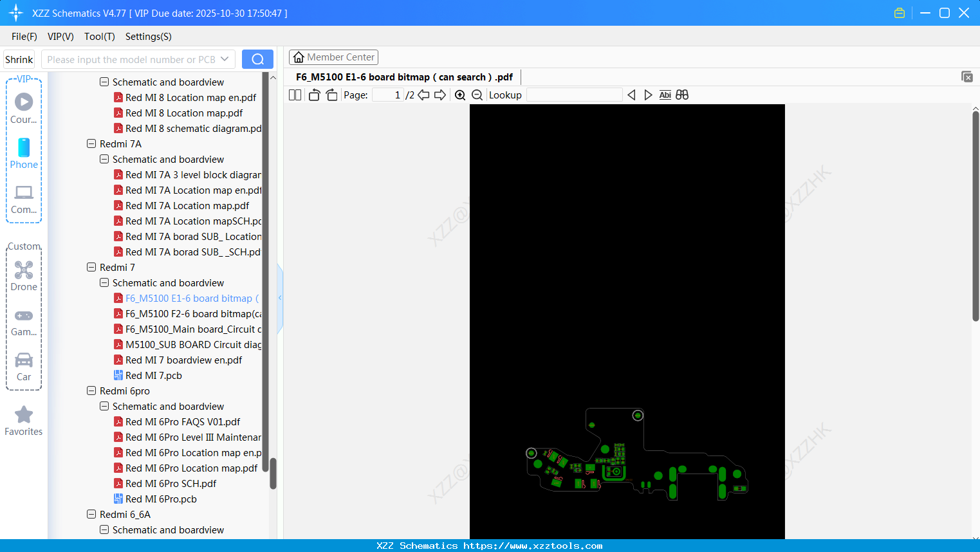
Task: Collapse Schematic and boardview under Redmi 6_6A
Action: tap(104, 529)
